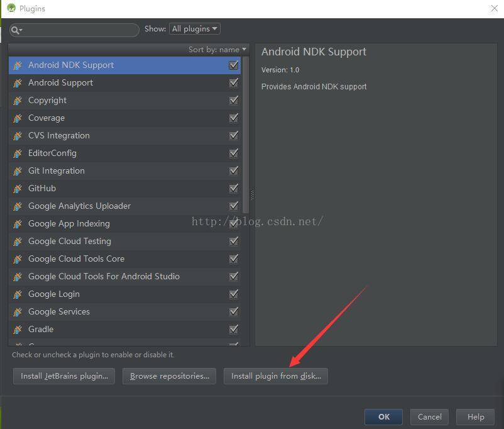Select the EditorConfig list item
Viewport: 504px width, 429px height.
tap(124, 153)
